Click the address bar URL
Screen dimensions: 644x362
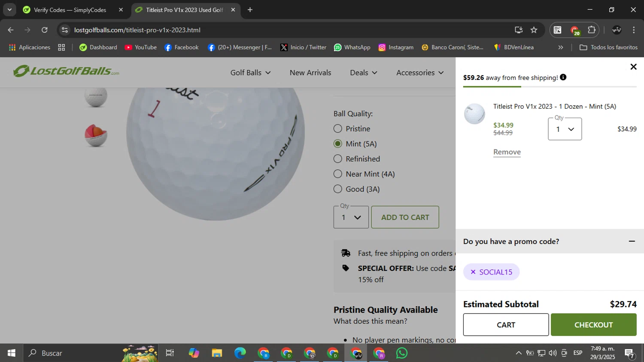point(137,30)
